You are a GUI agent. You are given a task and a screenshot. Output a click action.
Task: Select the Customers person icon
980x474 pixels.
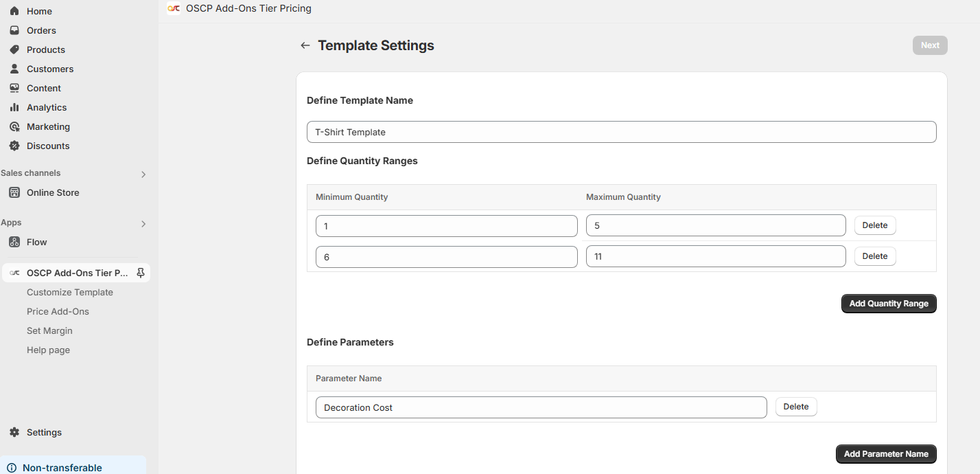[14, 69]
